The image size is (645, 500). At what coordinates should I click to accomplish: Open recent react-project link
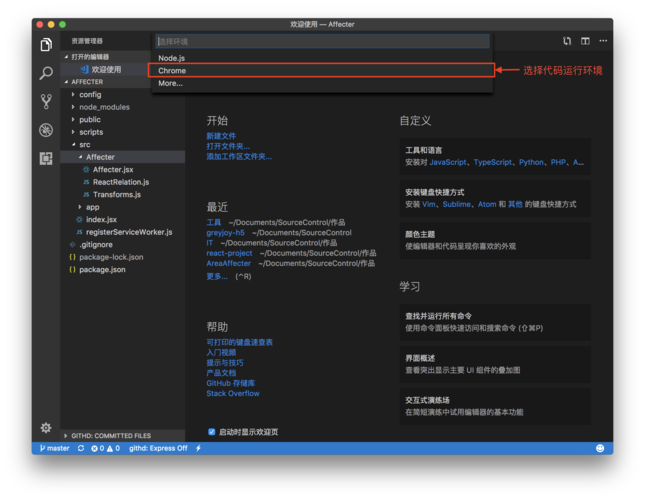[229, 253]
